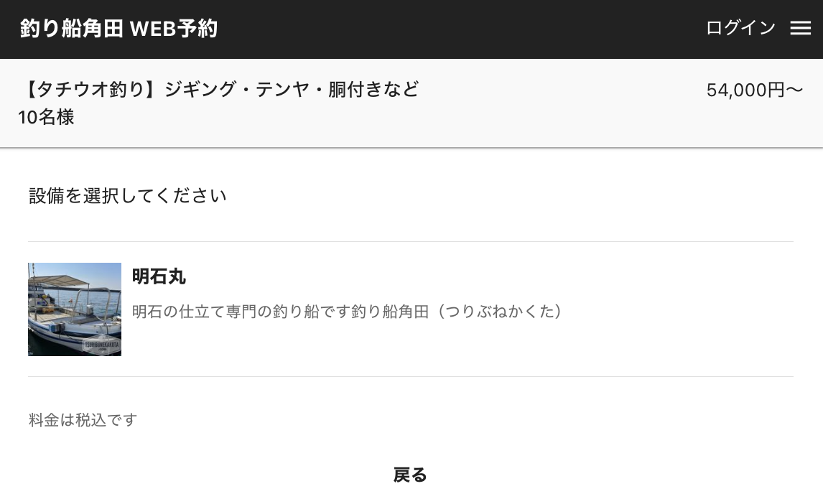
Task: Click the 設備を選択してください heading
Action: (x=128, y=195)
